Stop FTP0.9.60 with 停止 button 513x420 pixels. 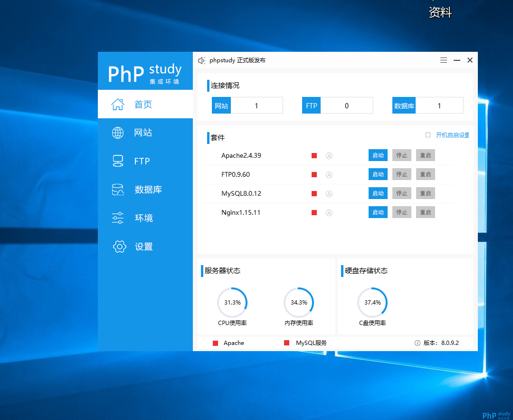[402, 174]
